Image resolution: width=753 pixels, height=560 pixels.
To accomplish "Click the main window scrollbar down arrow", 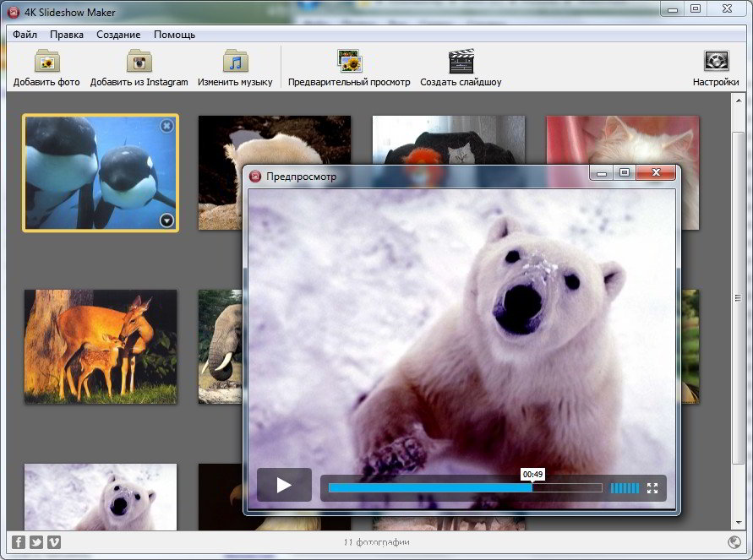I will 738,523.
